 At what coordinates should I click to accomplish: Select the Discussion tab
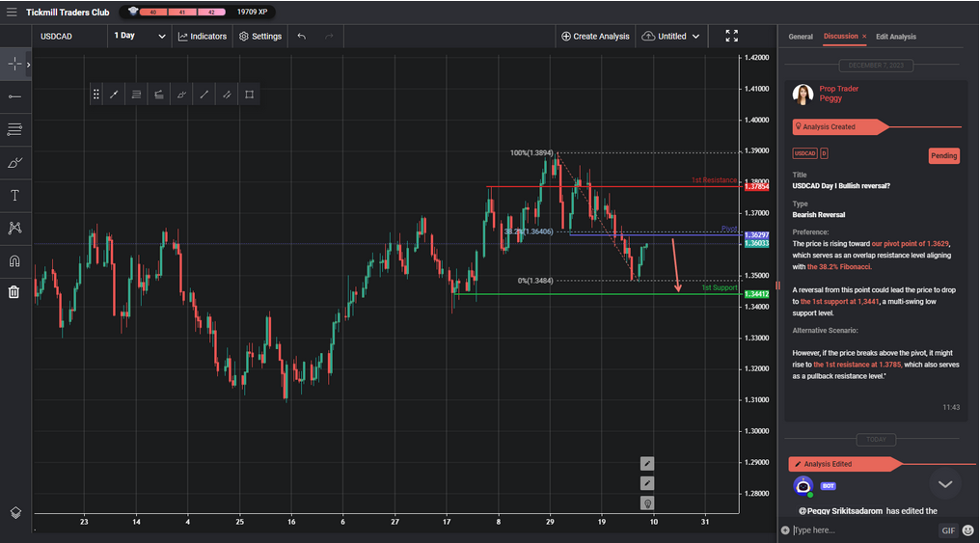[x=841, y=37]
